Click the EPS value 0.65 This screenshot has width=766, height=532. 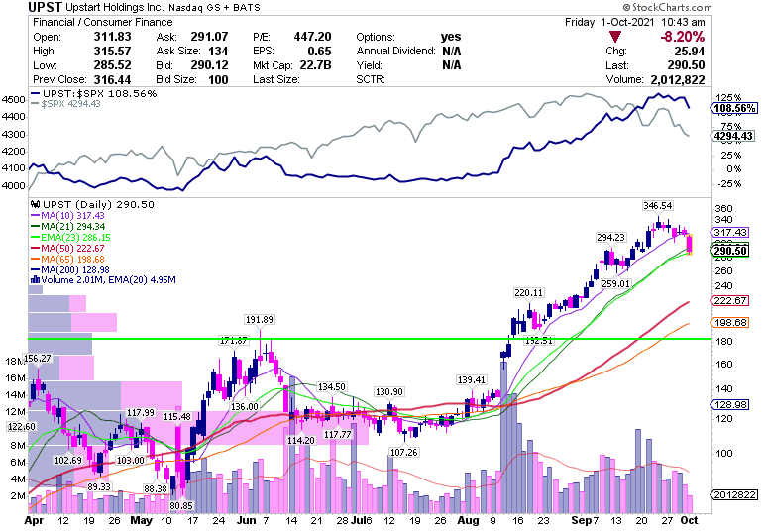[x=319, y=51]
